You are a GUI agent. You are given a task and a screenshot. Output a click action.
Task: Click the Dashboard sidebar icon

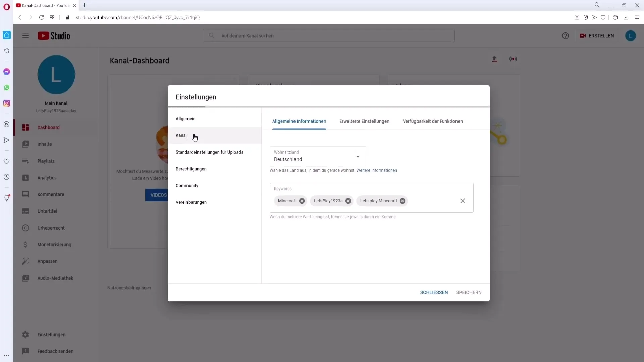click(x=25, y=127)
